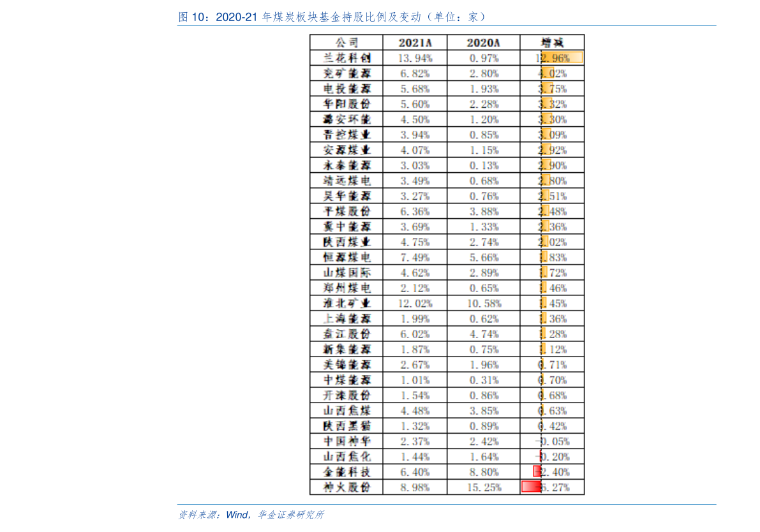Image resolution: width=760 pixels, height=532 pixels.
Task: Click the company name 美锦能源
Action: pyautogui.click(x=346, y=365)
